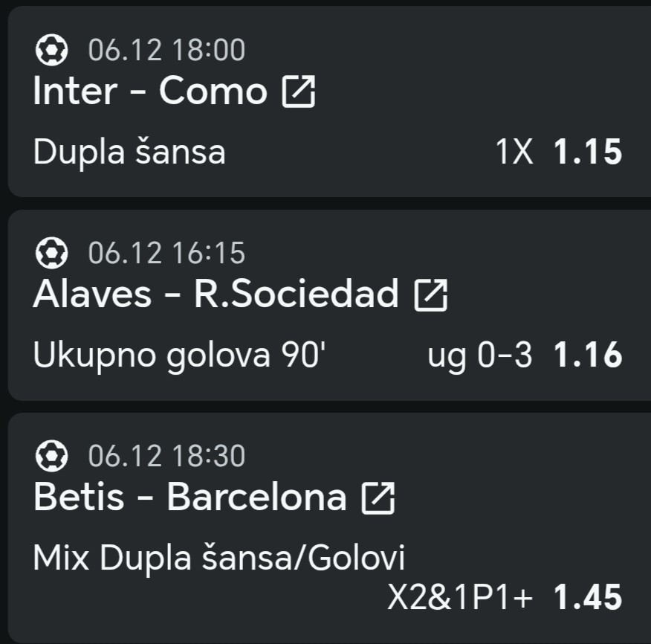Click the soccer ball icon for Betis - Barcelona
The image size is (651, 644).
[52, 456]
